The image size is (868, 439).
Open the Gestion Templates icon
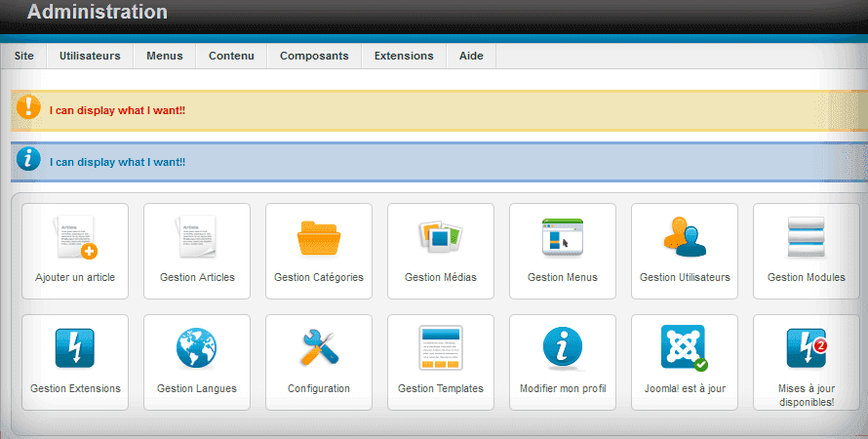(441, 348)
